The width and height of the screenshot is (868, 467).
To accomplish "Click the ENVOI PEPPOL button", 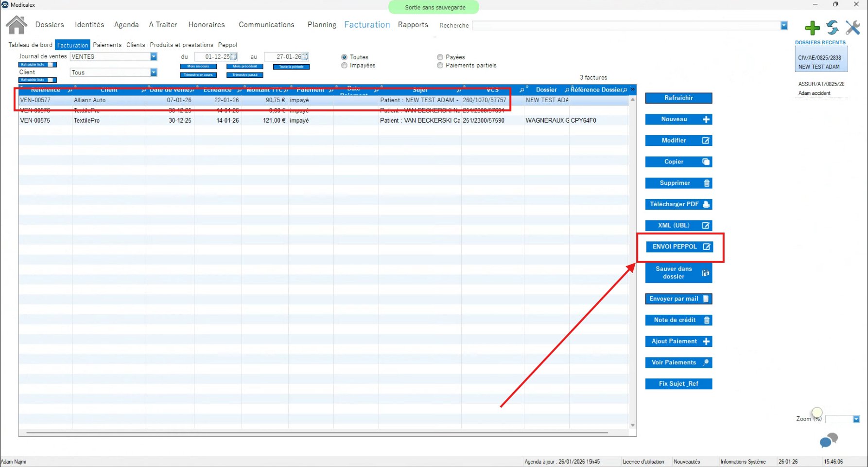I will pos(678,247).
